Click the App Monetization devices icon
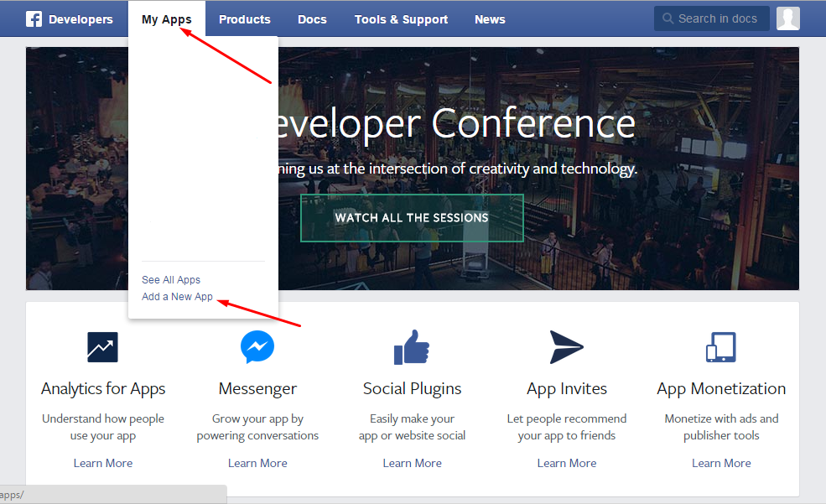The image size is (826, 504). click(x=721, y=347)
